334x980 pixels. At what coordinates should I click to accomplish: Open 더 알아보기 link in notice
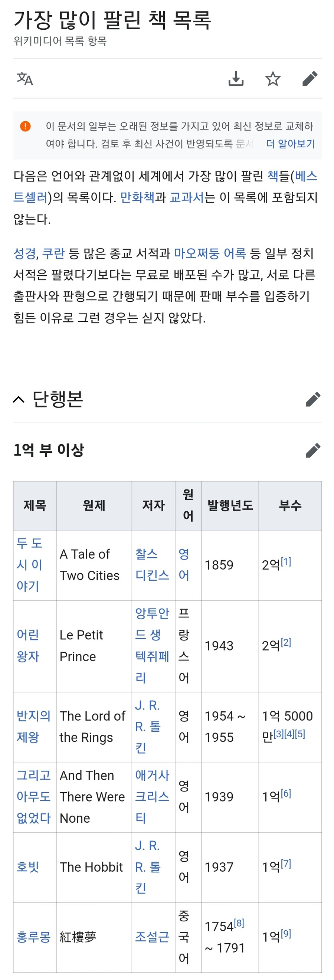291,144
